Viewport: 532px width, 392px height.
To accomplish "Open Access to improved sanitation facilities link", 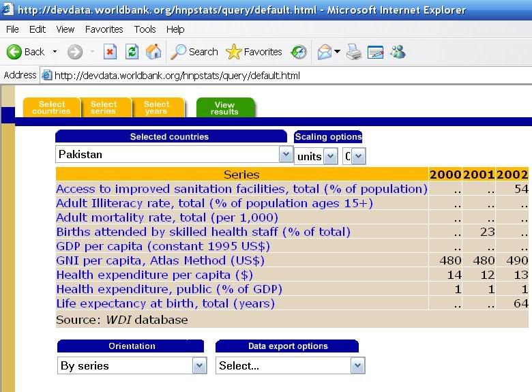I will (x=241, y=189).
